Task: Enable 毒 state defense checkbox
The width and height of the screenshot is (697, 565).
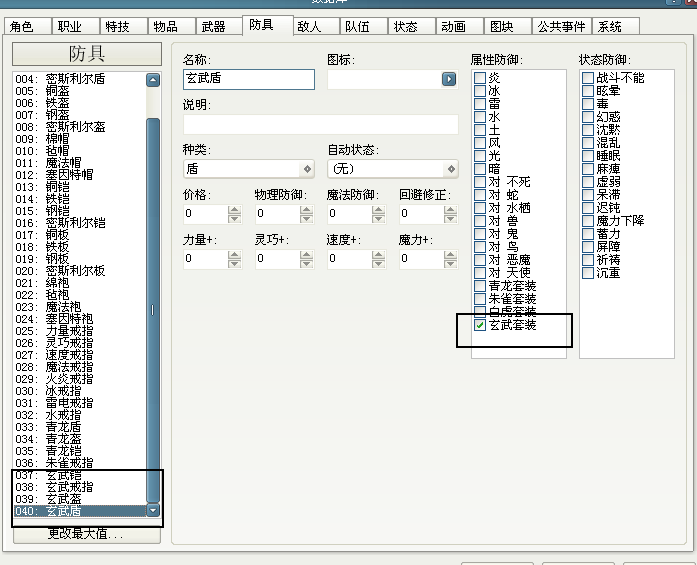Action: tap(588, 104)
